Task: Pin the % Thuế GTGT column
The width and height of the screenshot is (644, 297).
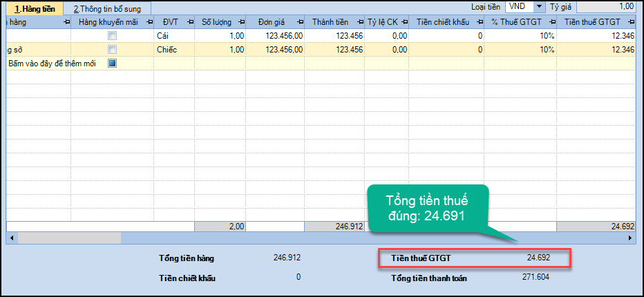Action: [x=552, y=22]
